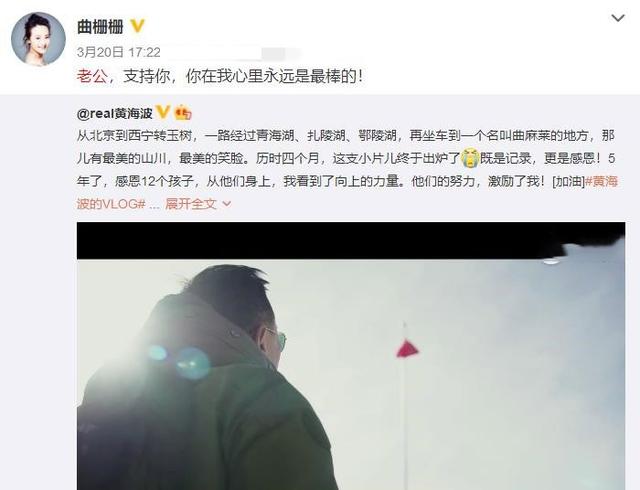Expand the arrow after 展开全文

(226, 203)
